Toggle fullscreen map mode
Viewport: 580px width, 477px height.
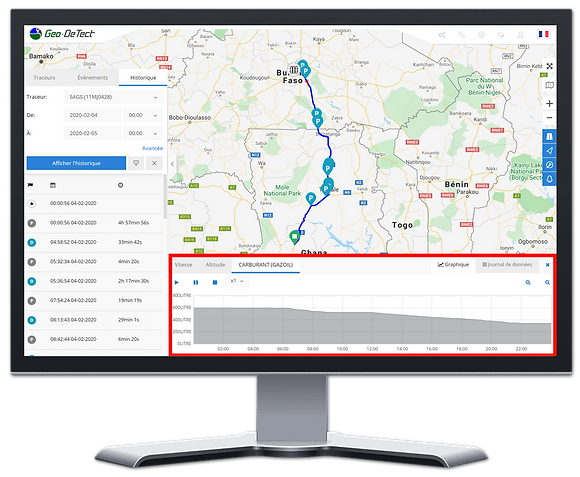click(550, 66)
